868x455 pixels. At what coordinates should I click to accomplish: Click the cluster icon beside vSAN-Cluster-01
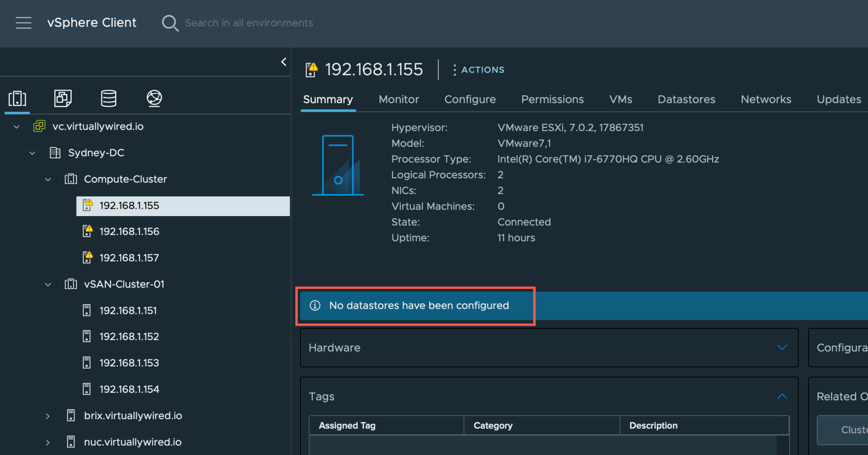click(71, 284)
